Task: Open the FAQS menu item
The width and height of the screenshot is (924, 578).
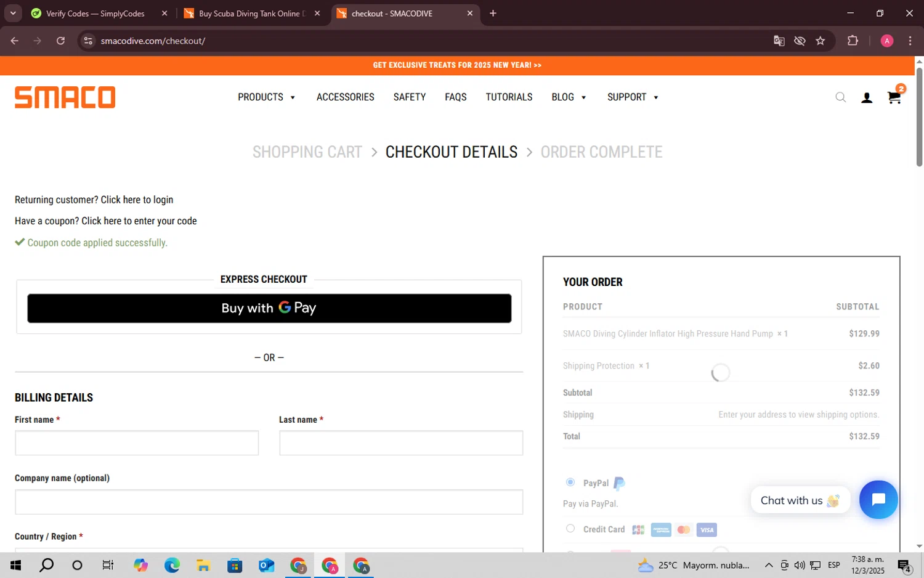Action: [x=456, y=97]
